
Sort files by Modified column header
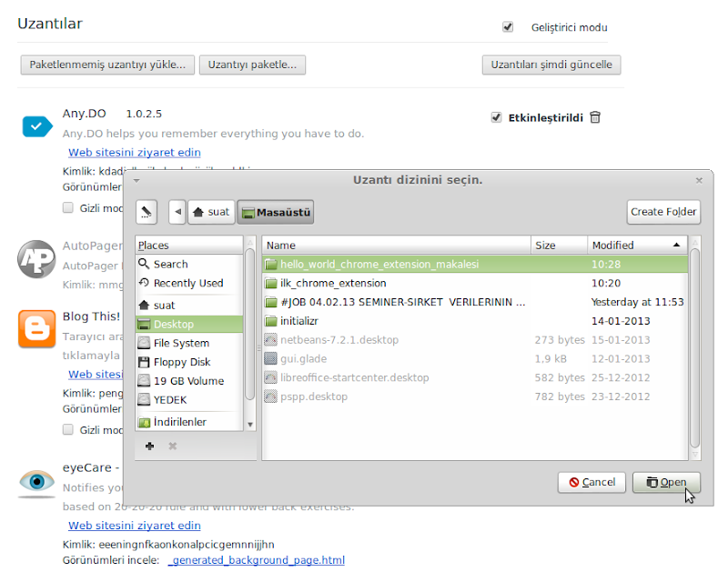[637, 246]
